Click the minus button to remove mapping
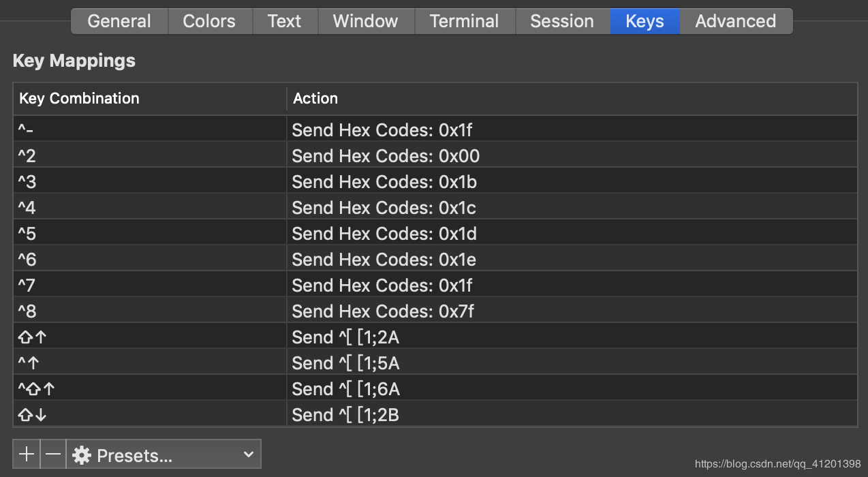 (54, 455)
